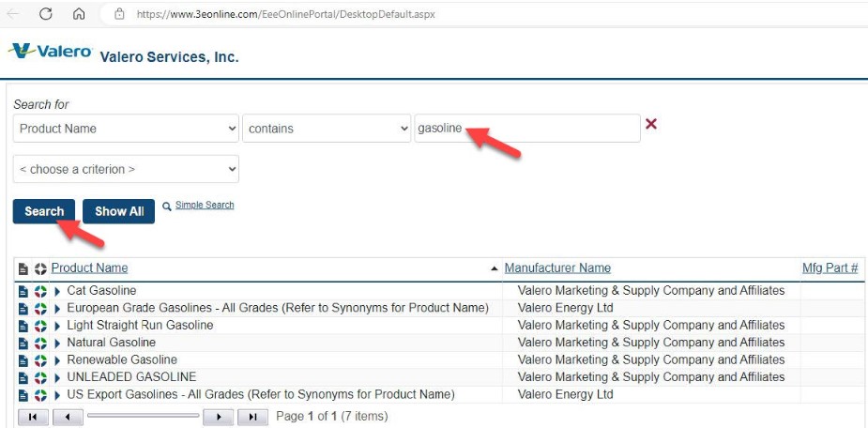Click the browser reload icon

tap(45, 14)
